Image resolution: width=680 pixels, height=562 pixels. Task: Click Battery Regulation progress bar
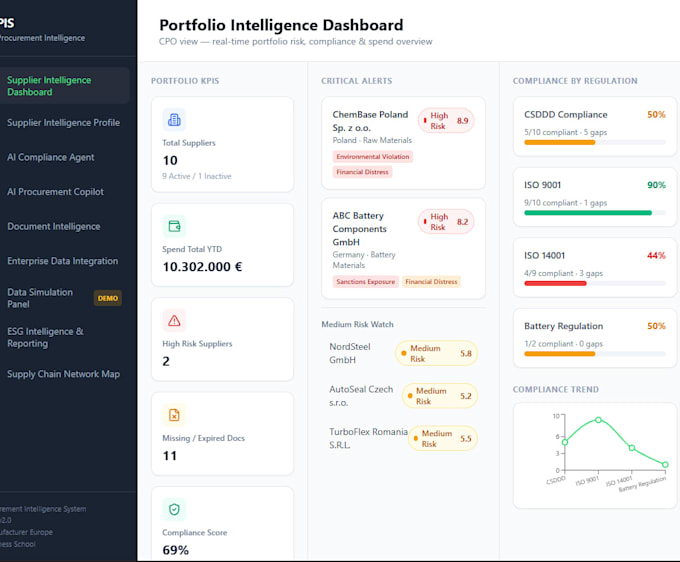(x=595, y=354)
